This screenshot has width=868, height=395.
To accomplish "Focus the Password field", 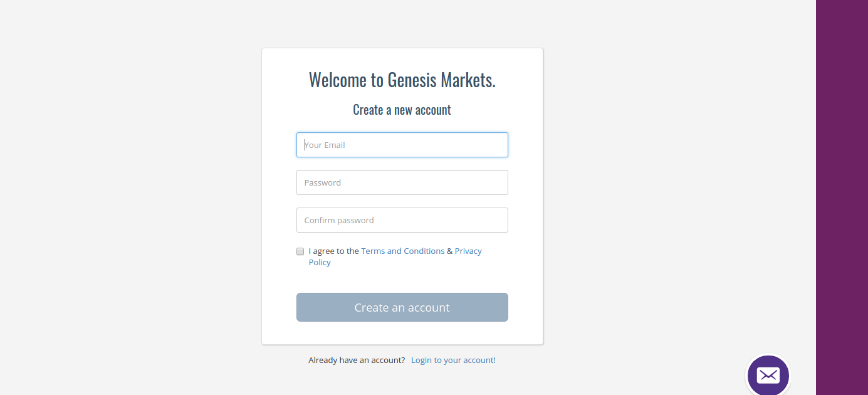I will [402, 182].
